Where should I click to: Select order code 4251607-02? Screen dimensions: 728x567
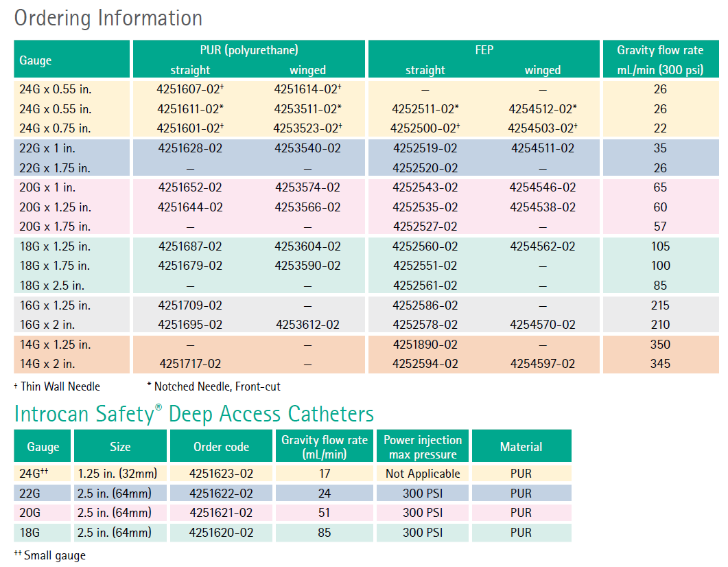(x=189, y=89)
